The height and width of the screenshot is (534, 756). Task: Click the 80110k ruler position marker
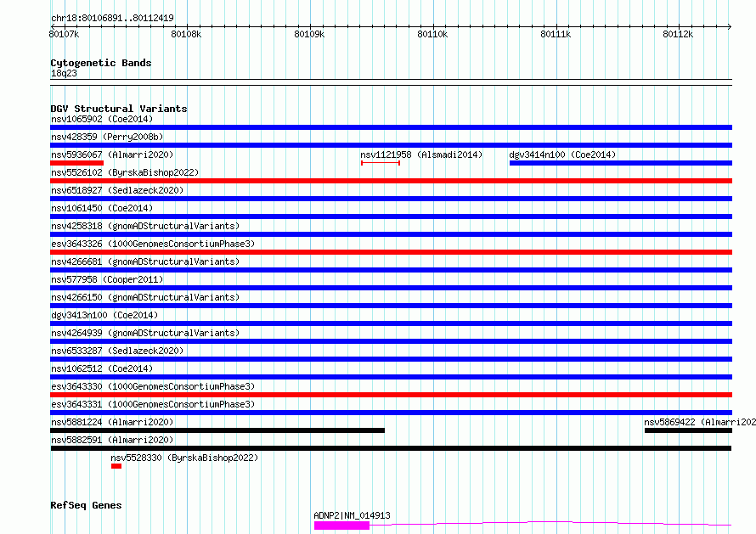(x=432, y=34)
